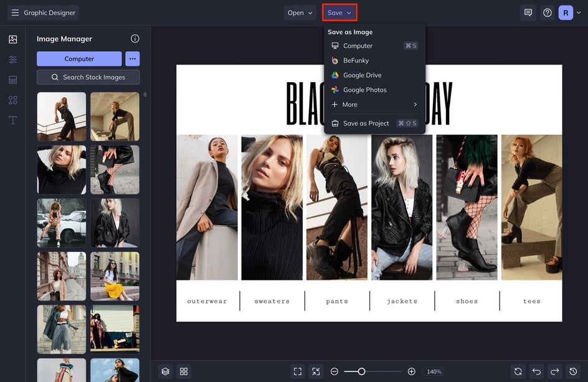The image size is (588, 382).
Task: Select the outerwear photo on canvas
Action: click(x=207, y=207)
